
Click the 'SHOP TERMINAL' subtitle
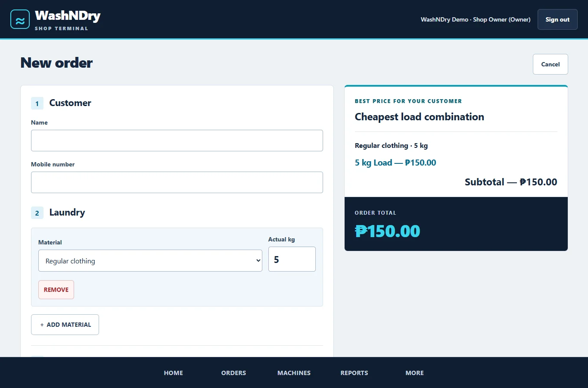click(x=62, y=28)
